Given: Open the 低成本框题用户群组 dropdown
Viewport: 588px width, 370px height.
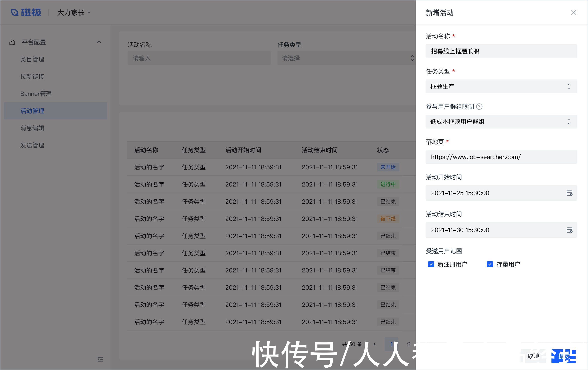Looking at the screenshot, I should point(501,122).
